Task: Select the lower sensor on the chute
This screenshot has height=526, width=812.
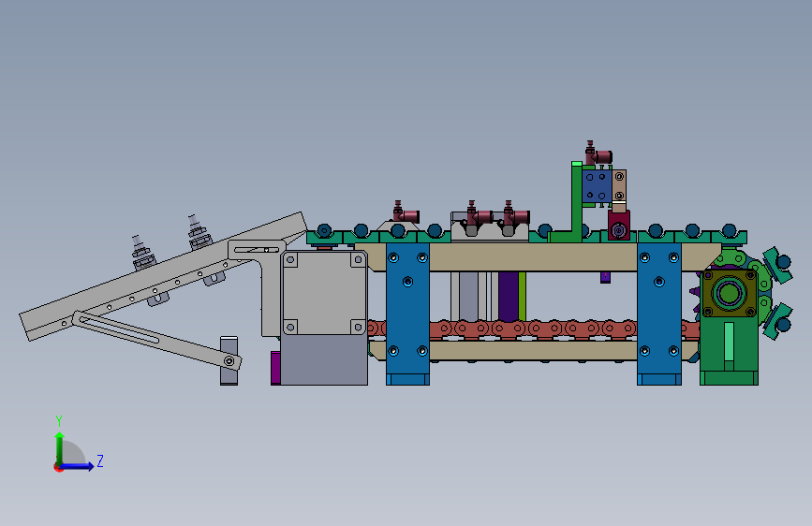Action: click(142, 254)
